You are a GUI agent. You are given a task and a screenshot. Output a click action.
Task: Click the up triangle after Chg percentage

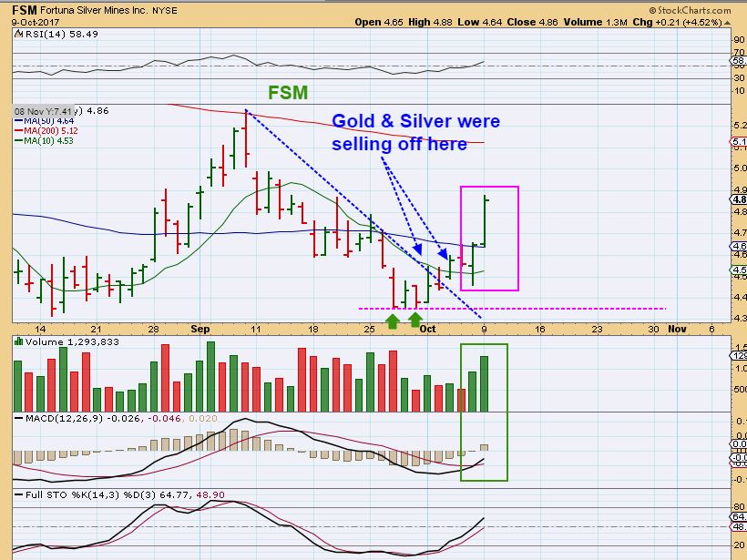point(727,22)
